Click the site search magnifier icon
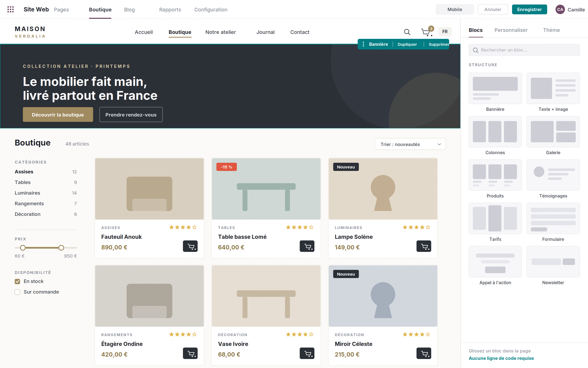 coord(407,32)
